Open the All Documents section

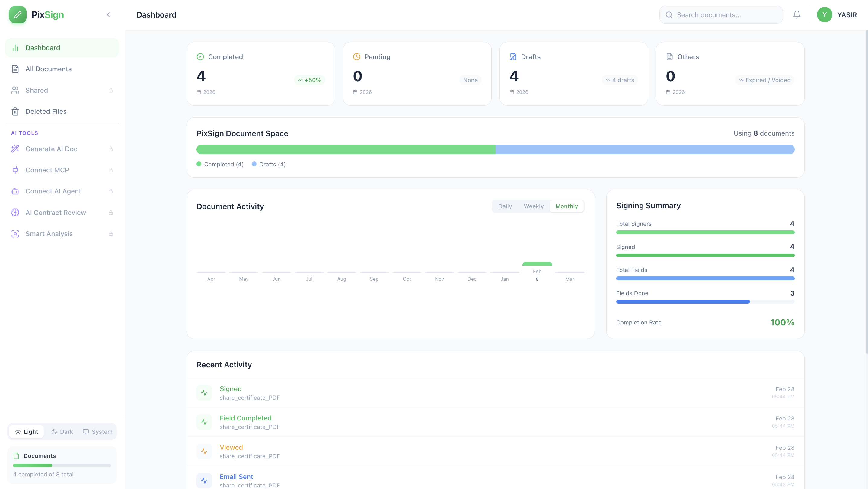coord(48,69)
